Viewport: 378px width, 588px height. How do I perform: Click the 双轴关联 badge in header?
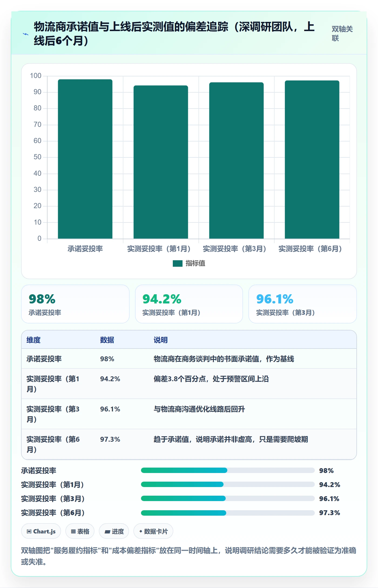(342, 33)
